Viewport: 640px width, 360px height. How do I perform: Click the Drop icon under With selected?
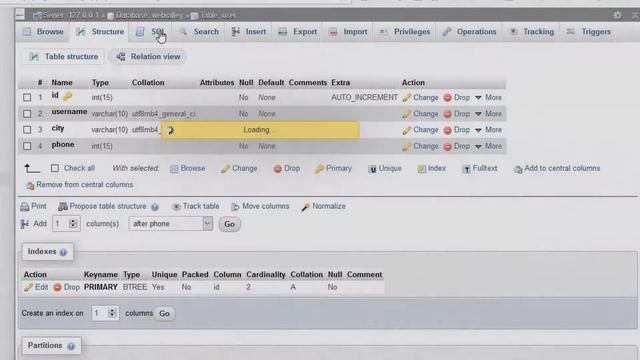(278, 169)
